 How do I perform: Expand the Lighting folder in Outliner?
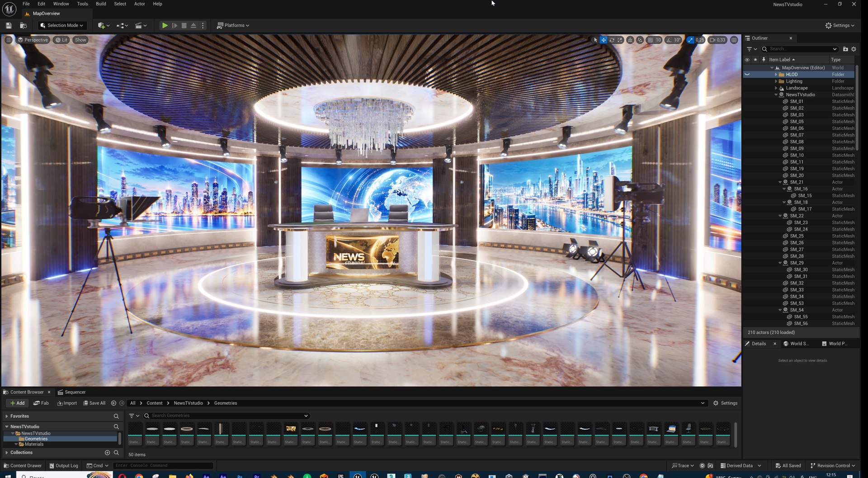pos(776,81)
